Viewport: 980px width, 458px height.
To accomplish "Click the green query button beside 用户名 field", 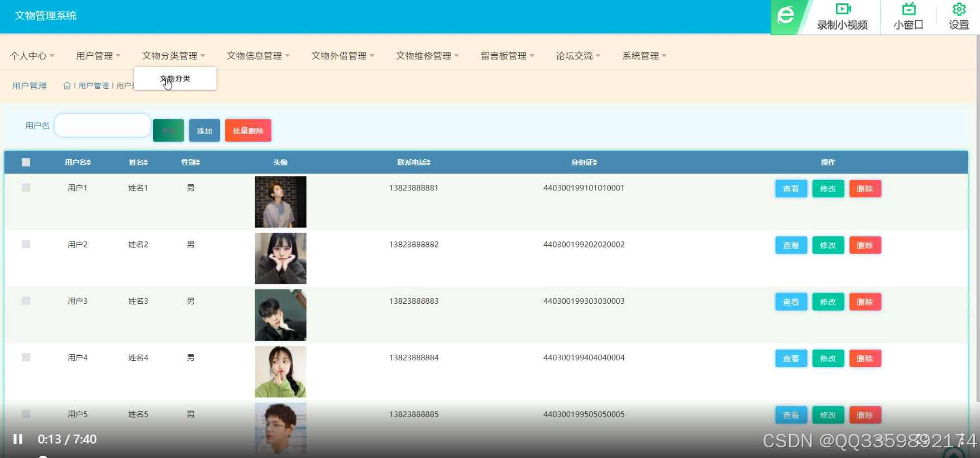I will (x=169, y=131).
